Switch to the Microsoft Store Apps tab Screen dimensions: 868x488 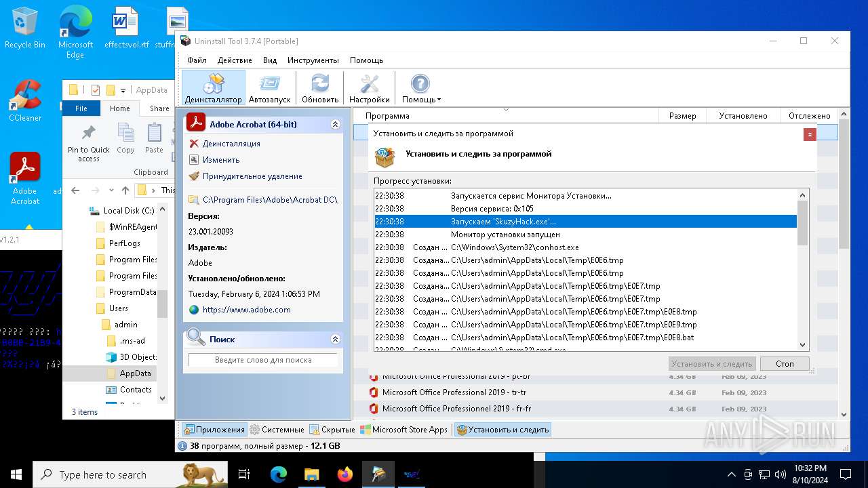(x=404, y=430)
